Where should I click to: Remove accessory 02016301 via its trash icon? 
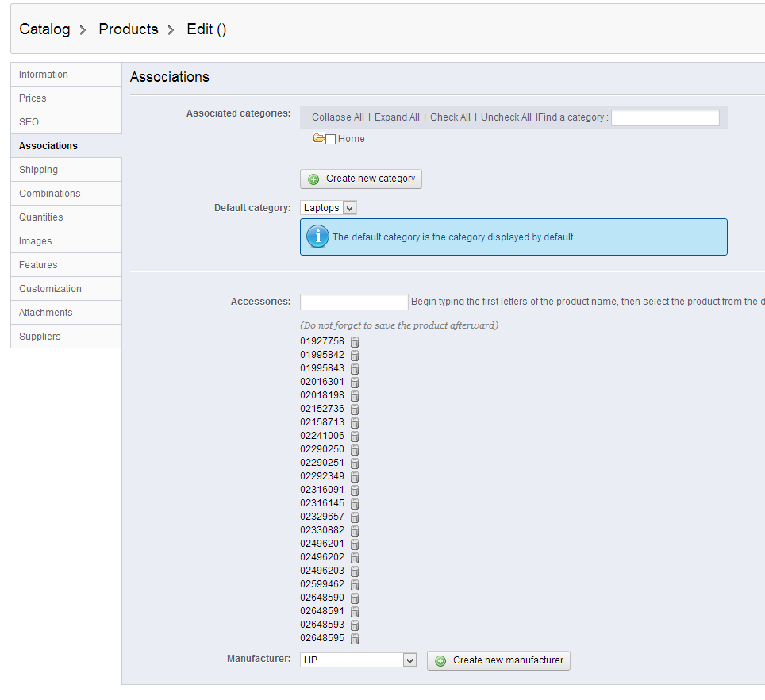pos(355,382)
